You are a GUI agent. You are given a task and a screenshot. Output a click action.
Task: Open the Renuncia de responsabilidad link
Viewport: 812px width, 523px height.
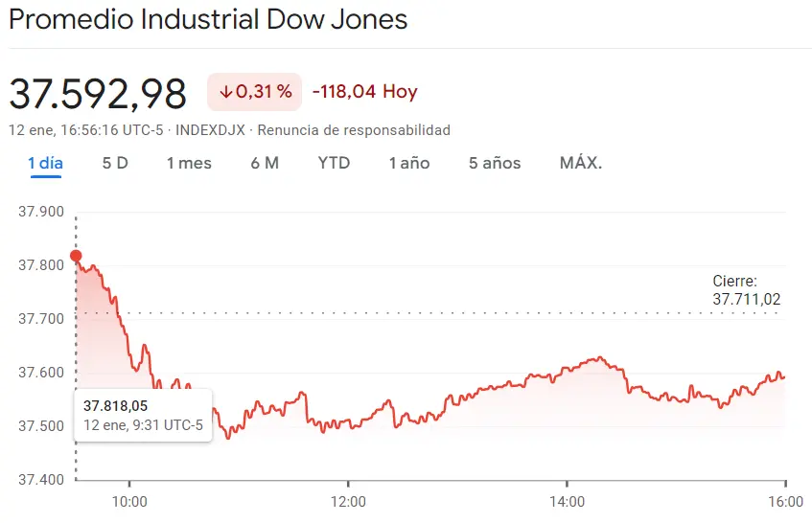coord(354,130)
